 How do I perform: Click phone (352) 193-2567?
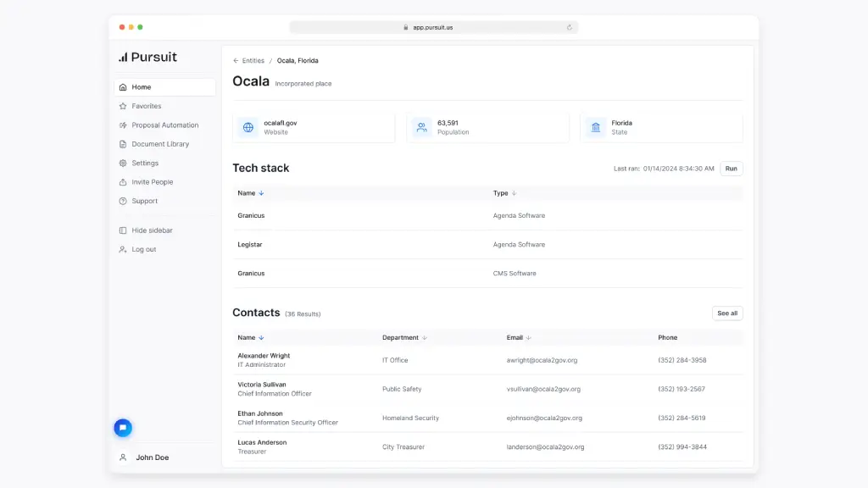point(682,389)
